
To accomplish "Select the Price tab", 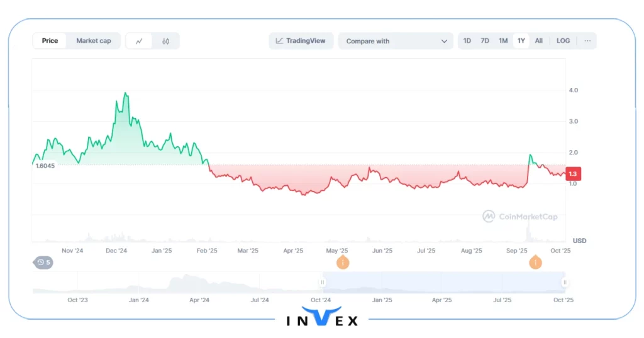I will pyautogui.click(x=50, y=41).
